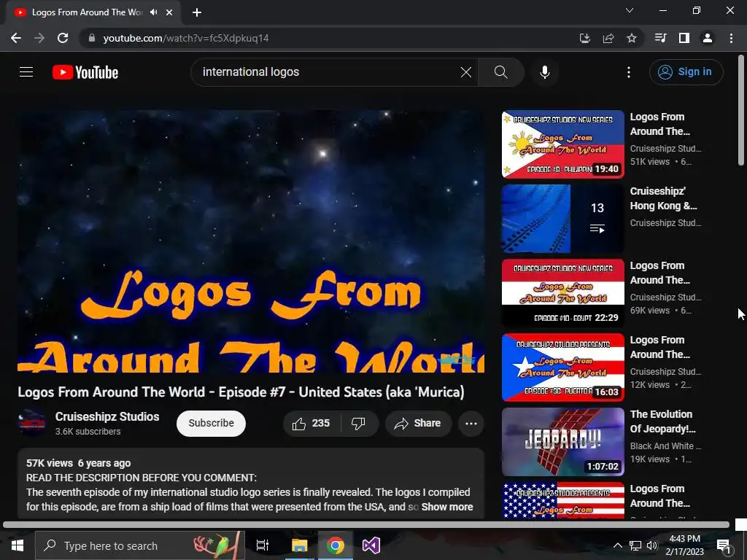Click forward arrow in Chrome toolbar

[39, 38]
